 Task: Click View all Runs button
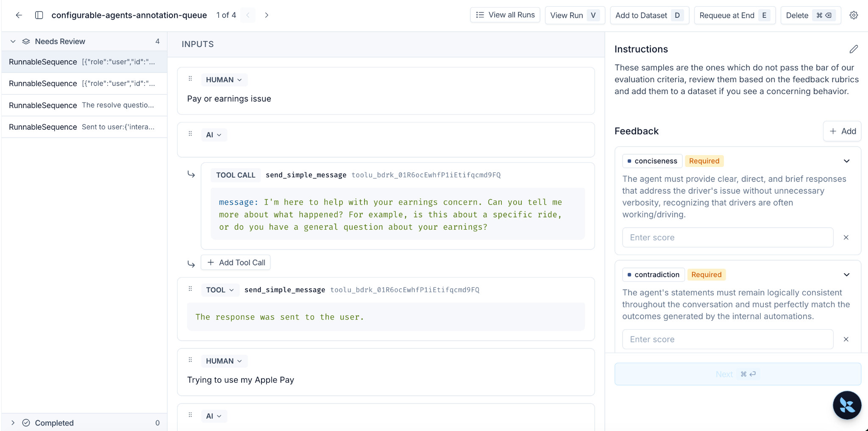[x=505, y=15]
